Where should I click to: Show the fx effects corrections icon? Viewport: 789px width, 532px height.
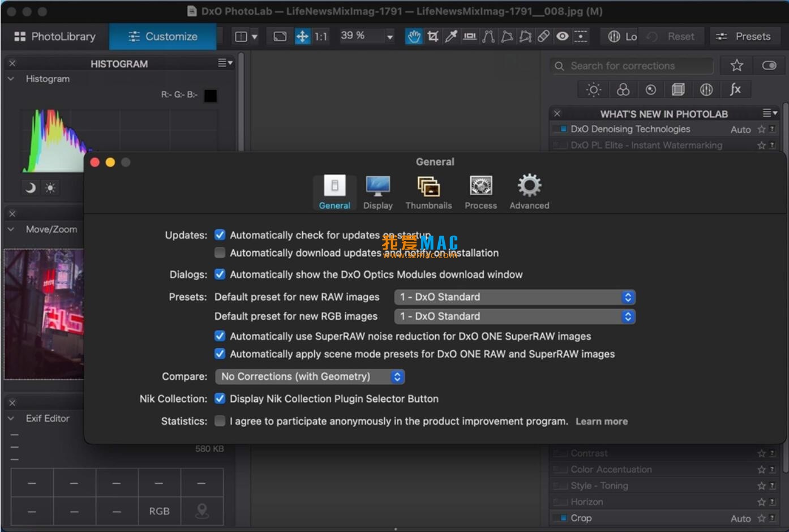pyautogui.click(x=735, y=89)
